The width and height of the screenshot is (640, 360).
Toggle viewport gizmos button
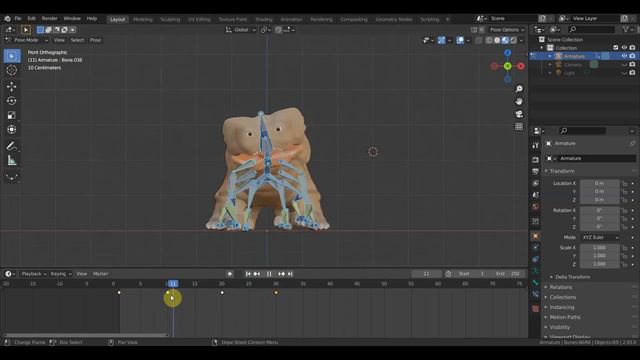pyautogui.click(x=441, y=40)
